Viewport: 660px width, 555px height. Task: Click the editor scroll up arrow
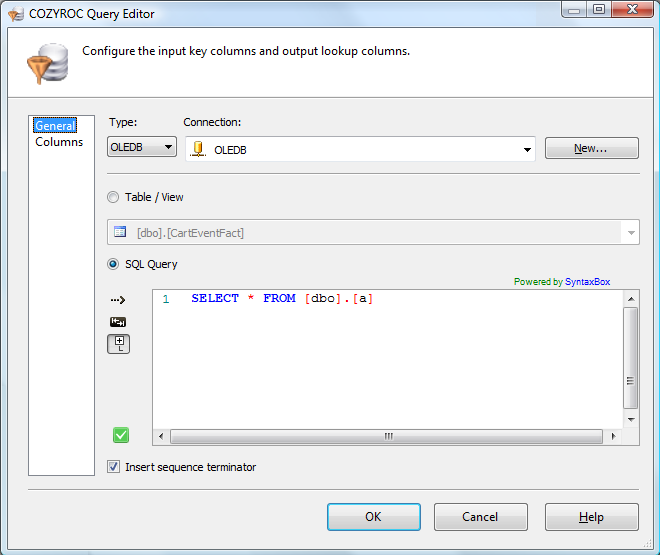(631, 299)
